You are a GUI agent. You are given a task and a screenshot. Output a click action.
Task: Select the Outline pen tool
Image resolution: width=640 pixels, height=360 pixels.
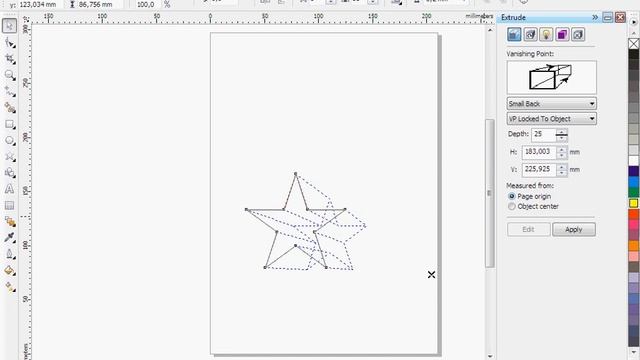[x=9, y=254]
